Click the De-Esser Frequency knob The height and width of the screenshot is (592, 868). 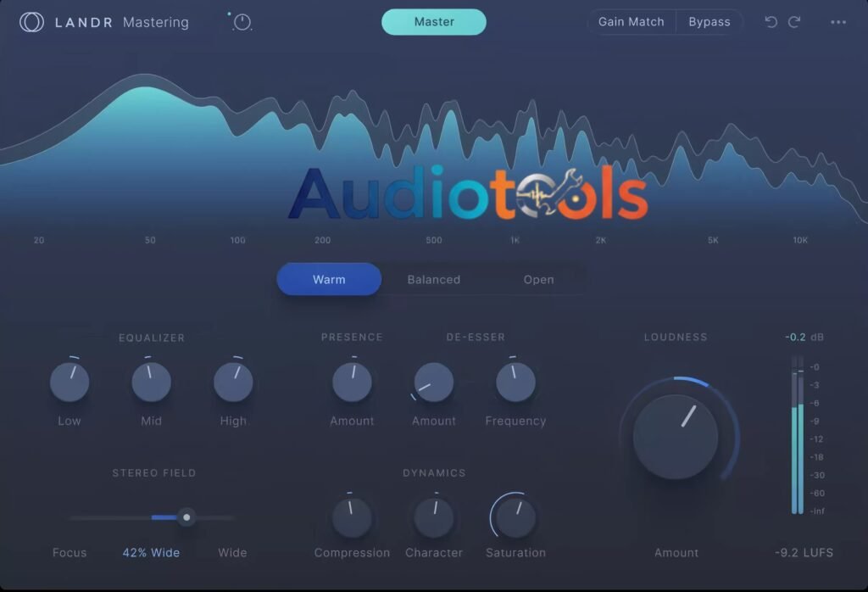(x=515, y=383)
